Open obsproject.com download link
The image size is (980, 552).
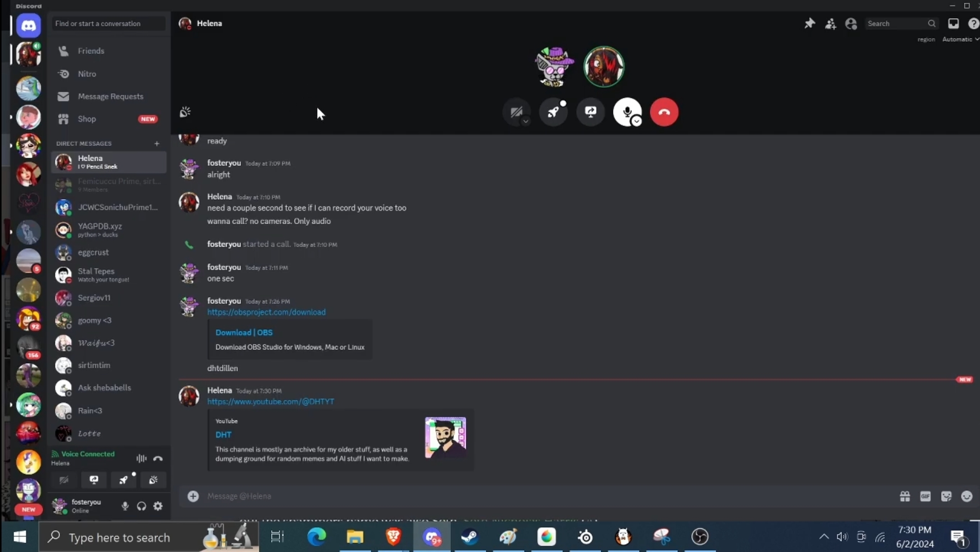pos(266,312)
